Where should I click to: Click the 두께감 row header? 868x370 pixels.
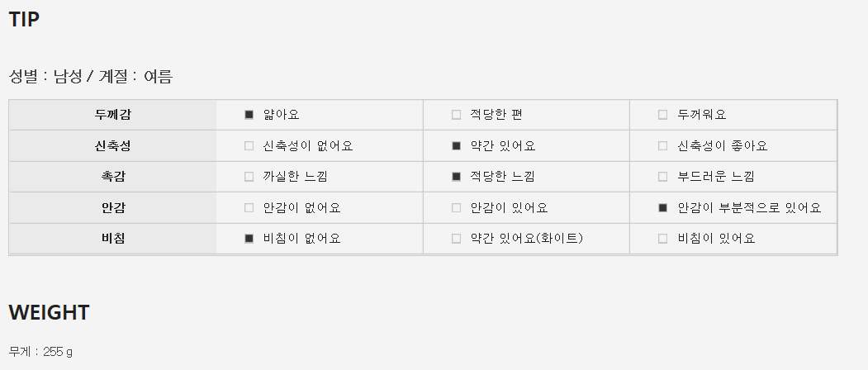click(x=112, y=115)
